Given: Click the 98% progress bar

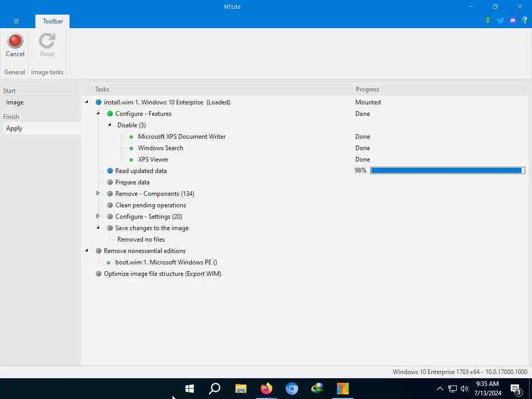Looking at the screenshot, I should pos(447,170).
